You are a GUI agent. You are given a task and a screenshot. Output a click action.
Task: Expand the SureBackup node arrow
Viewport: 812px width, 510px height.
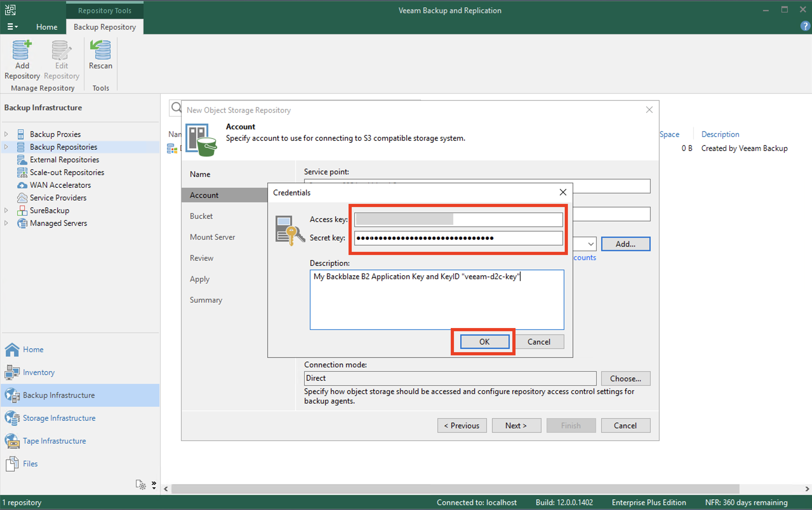click(6, 211)
